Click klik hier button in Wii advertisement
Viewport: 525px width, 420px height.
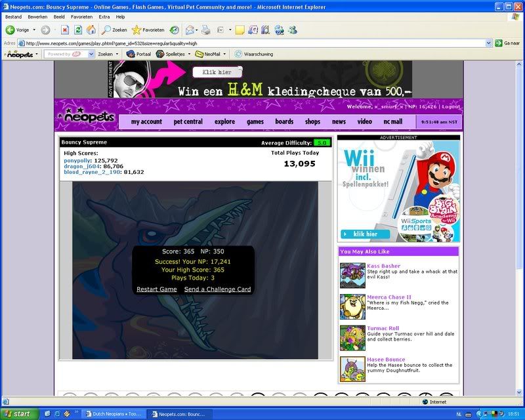point(366,234)
